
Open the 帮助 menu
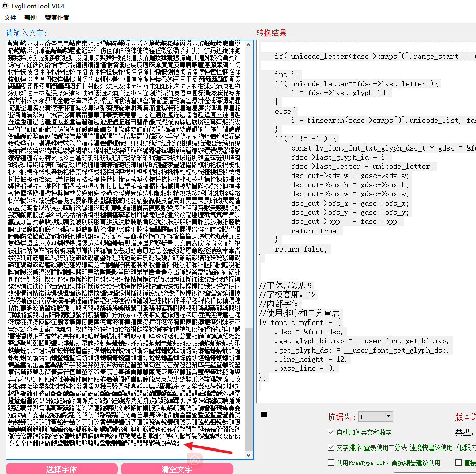coord(31,18)
